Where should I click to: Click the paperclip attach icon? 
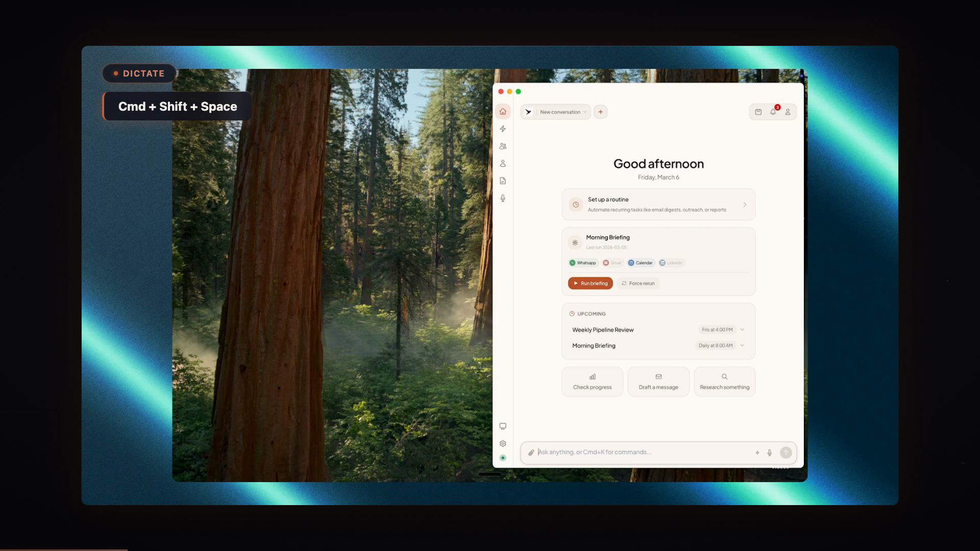[x=531, y=453]
